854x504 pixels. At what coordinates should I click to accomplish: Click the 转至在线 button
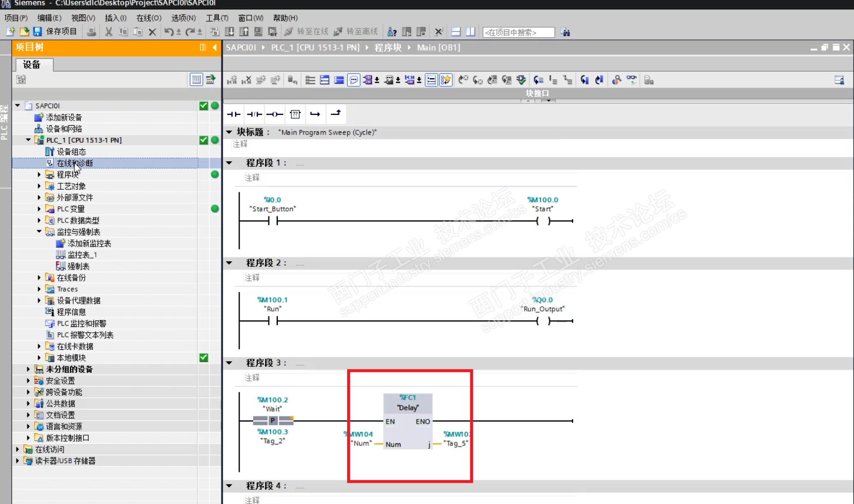pyautogui.click(x=306, y=32)
